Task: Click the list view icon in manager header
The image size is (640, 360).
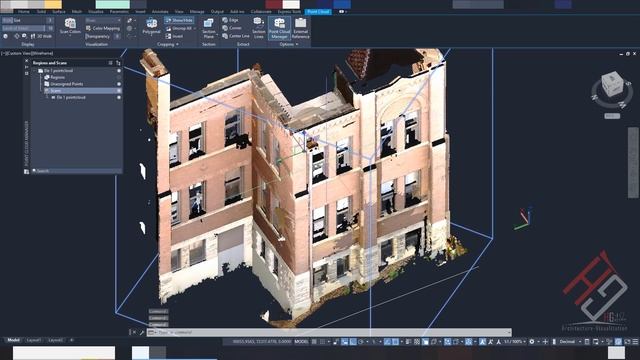Action: (x=110, y=63)
